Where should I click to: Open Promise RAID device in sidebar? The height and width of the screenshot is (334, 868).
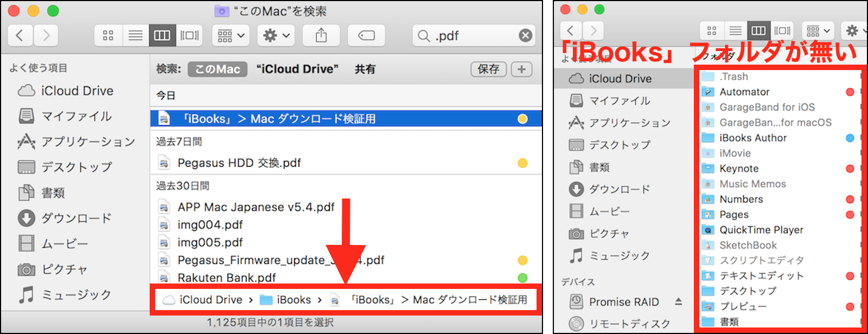pos(614,302)
